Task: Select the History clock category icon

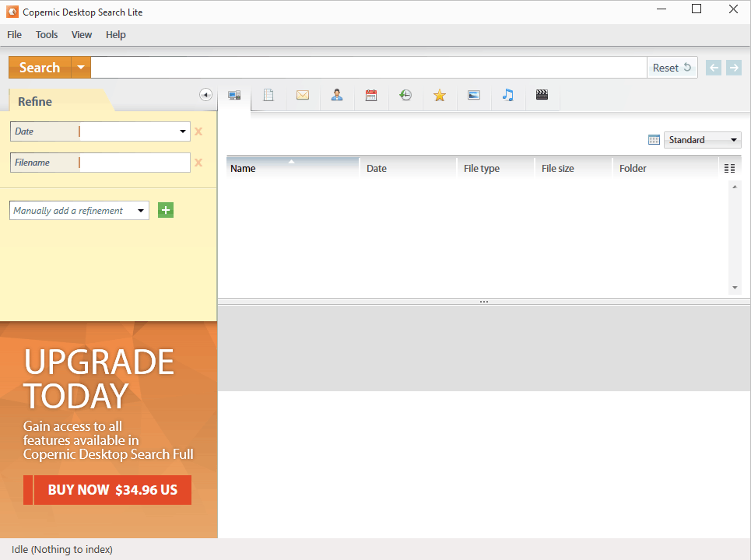Action: click(x=405, y=95)
